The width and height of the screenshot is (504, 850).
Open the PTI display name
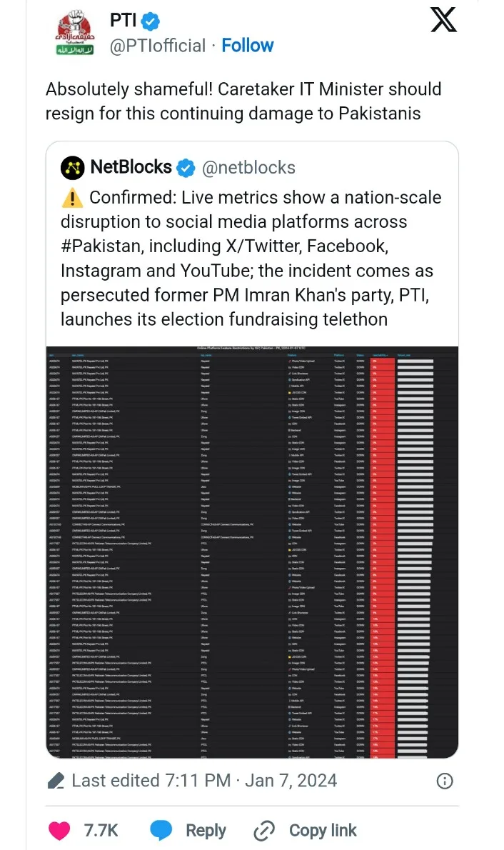click(x=123, y=21)
